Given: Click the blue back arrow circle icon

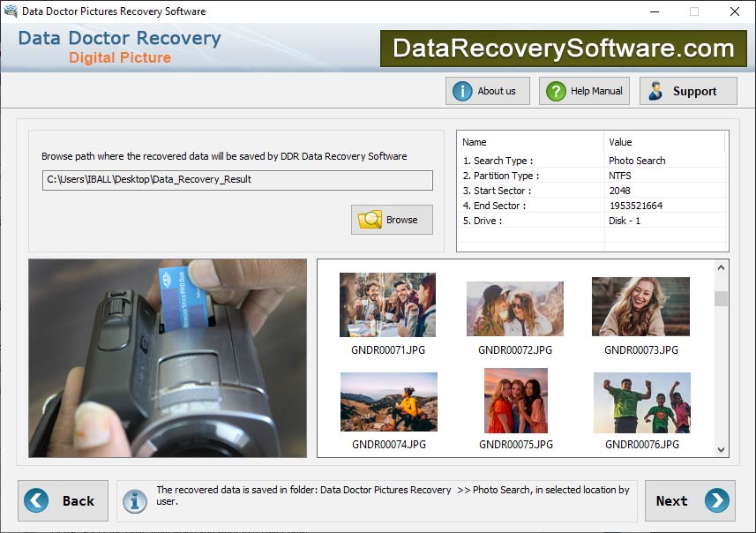Looking at the screenshot, I should point(35,500).
